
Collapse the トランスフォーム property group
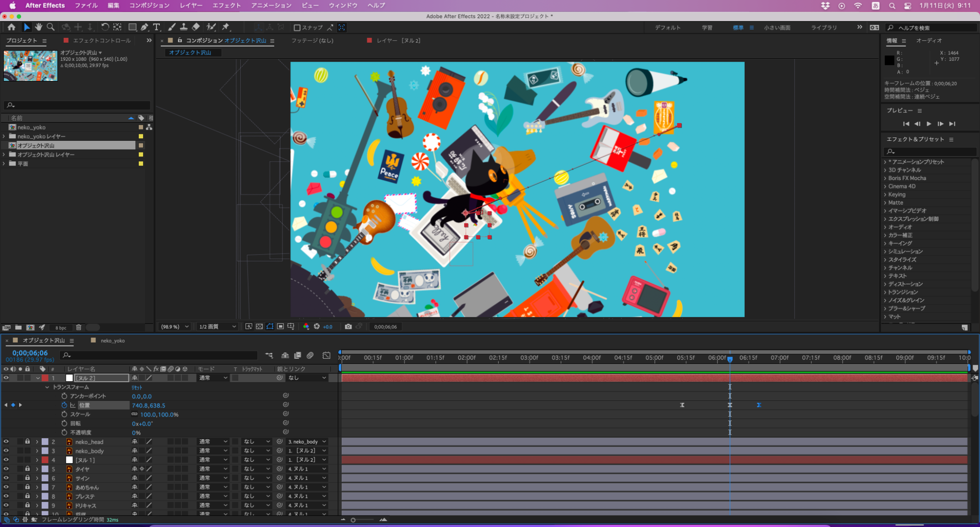point(47,387)
